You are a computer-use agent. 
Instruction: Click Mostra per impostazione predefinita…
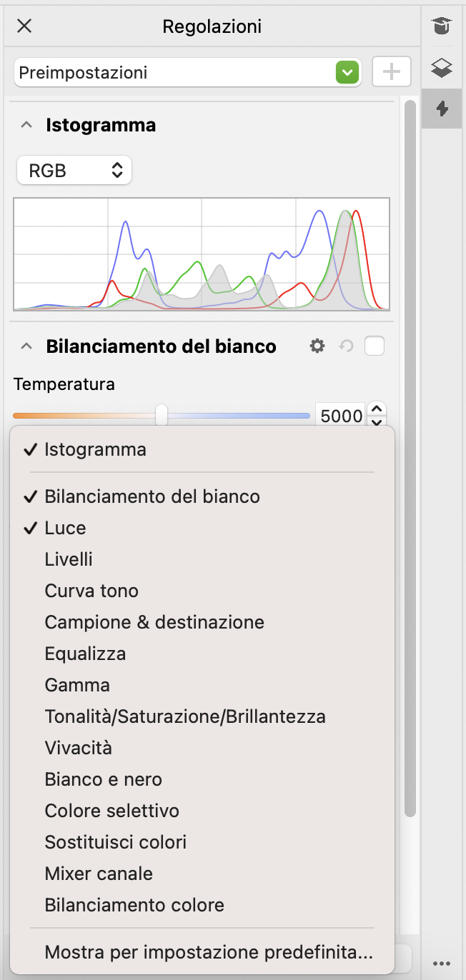pos(209,953)
